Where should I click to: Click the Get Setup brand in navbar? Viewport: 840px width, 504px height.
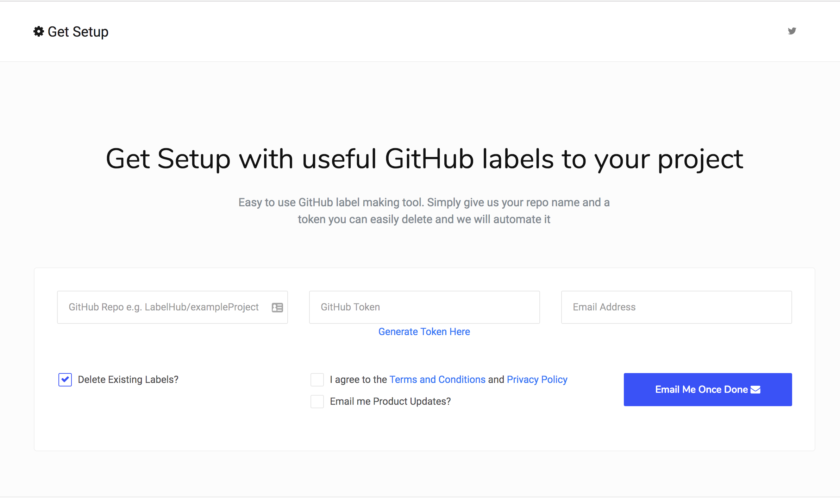pyautogui.click(x=70, y=31)
